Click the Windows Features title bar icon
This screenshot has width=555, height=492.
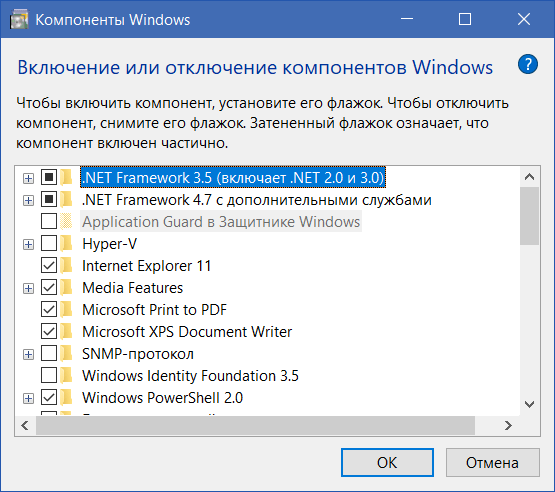tap(19, 19)
